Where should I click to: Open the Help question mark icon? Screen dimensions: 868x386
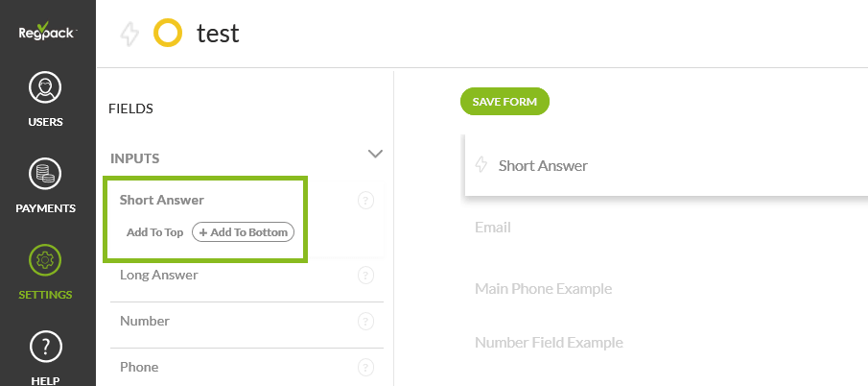[46, 346]
